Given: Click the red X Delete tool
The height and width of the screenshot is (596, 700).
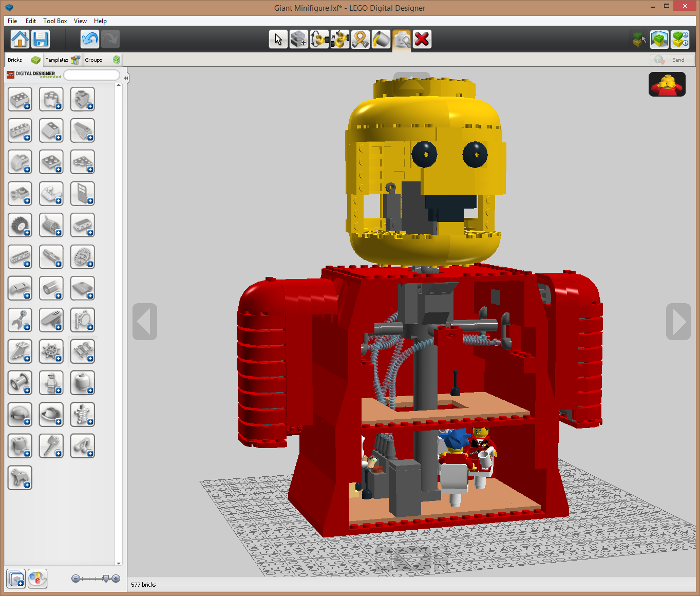Looking at the screenshot, I should click(x=422, y=40).
